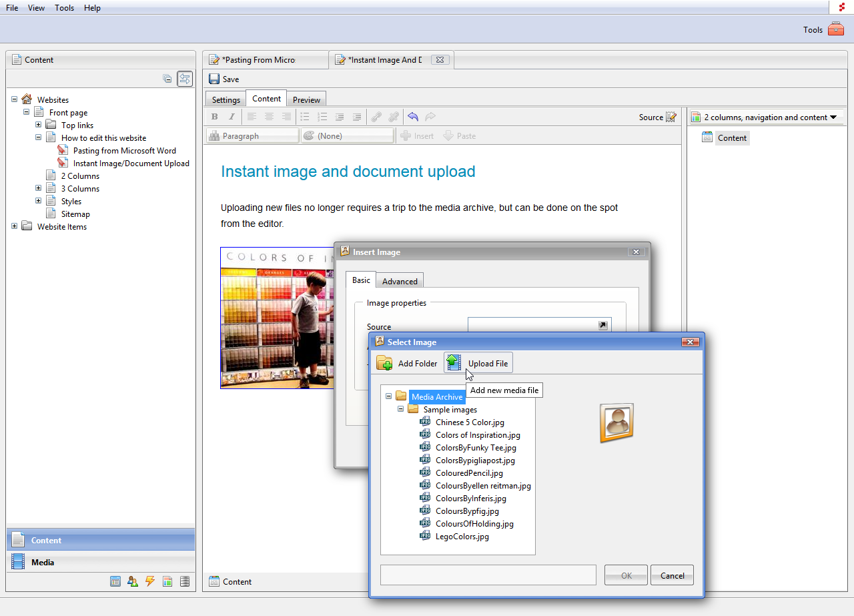Screen dimensions: 854x616
Task: Select the bulleted list icon
Action: [x=305, y=116]
